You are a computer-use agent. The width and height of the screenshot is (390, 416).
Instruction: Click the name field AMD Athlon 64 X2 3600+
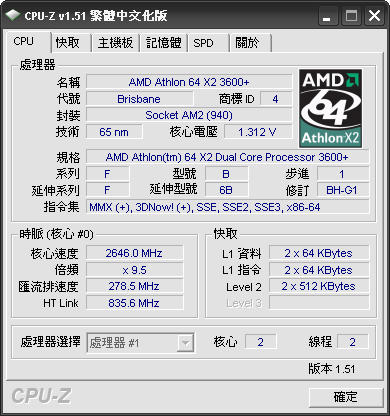pos(189,82)
